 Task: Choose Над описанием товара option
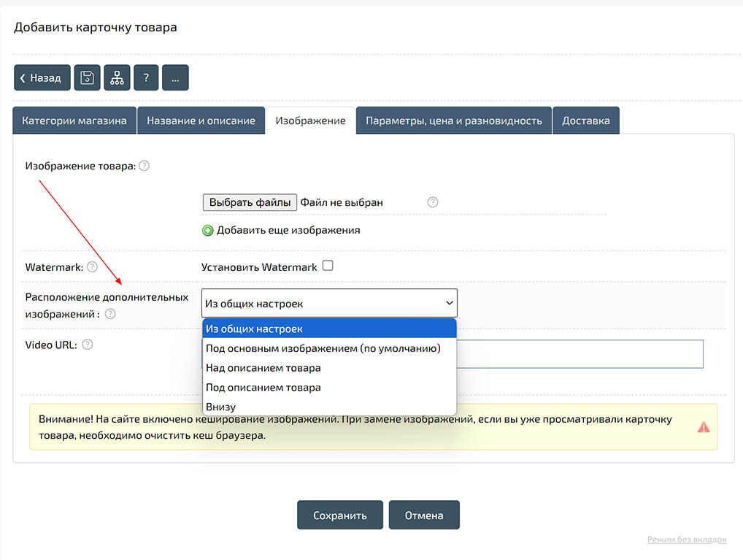263,368
